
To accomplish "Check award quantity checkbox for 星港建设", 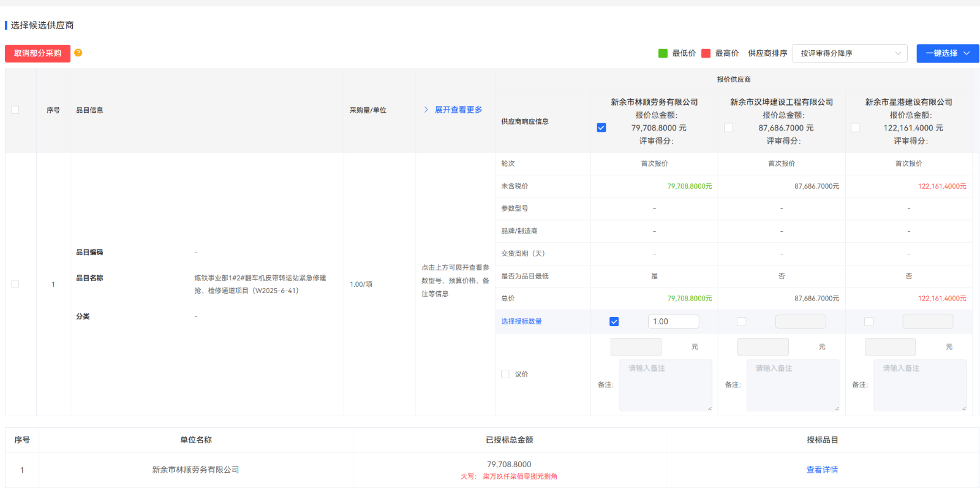I will 869,321.
